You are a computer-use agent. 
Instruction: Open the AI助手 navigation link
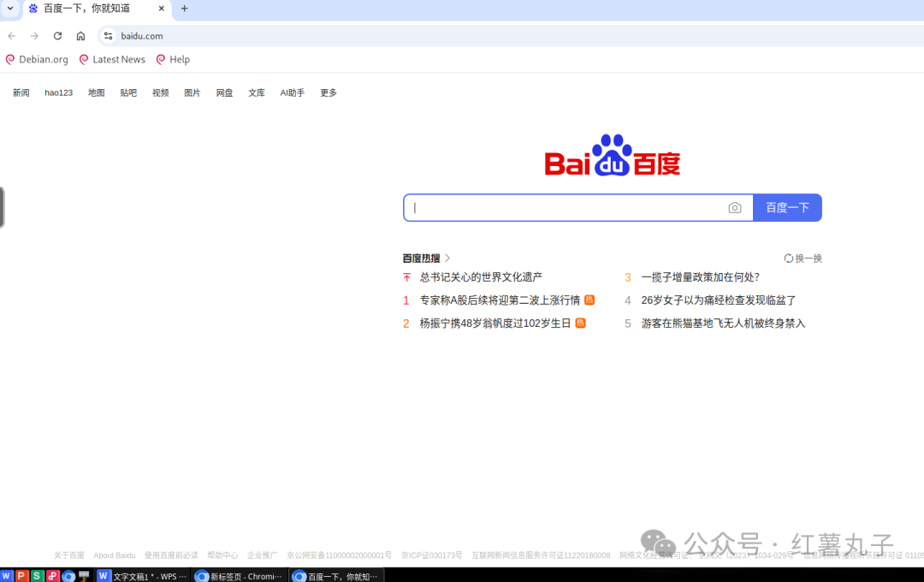tap(293, 92)
